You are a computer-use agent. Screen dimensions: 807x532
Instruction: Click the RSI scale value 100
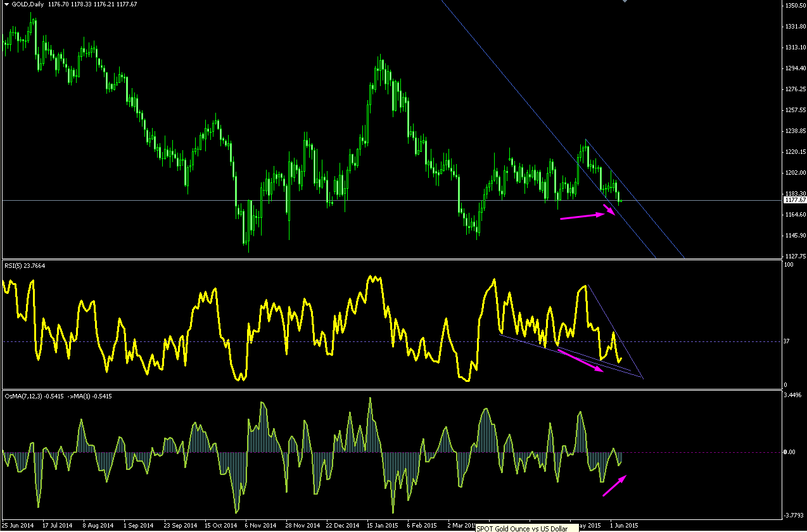click(789, 265)
